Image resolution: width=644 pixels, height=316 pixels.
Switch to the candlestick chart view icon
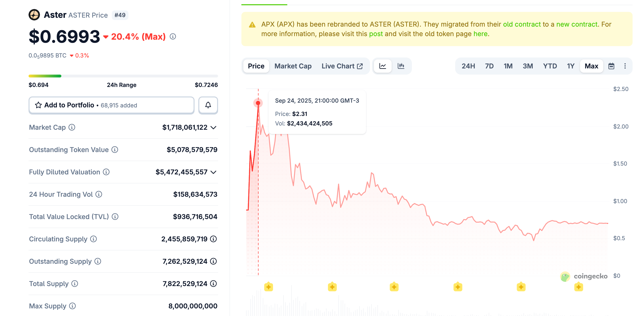click(401, 66)
